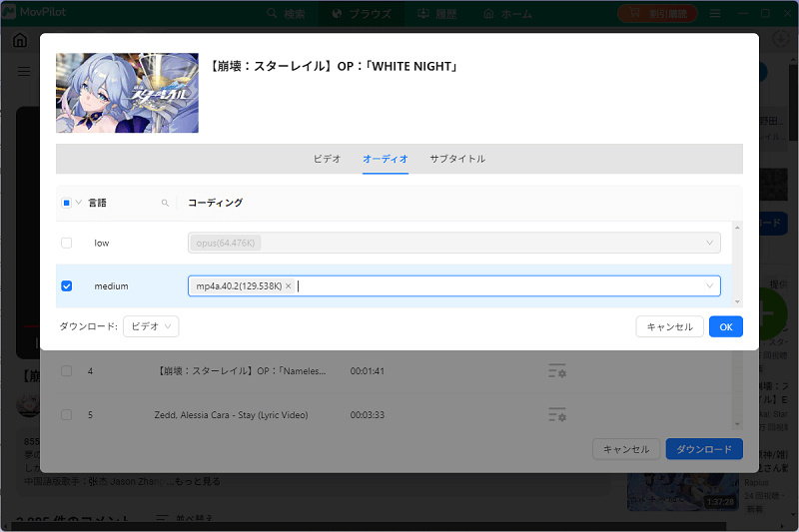The height and width of the screenshot is (532, 799).
Task: Click the WHITE NIGHT video thumbnail
Action: [127, 93]
